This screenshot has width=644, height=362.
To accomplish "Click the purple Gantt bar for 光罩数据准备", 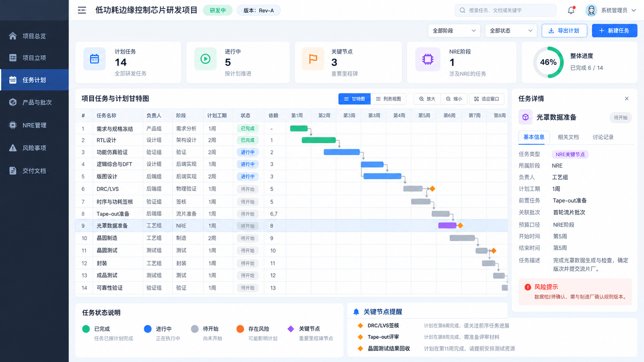I will 447,225.
